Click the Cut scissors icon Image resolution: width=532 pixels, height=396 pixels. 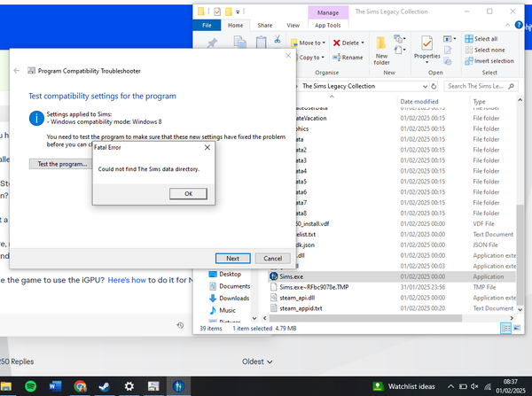[278, 40]
